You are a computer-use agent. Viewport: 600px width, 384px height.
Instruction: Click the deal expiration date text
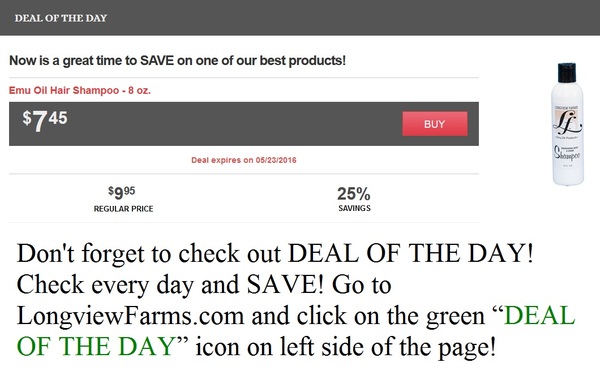tap(244, 160)
